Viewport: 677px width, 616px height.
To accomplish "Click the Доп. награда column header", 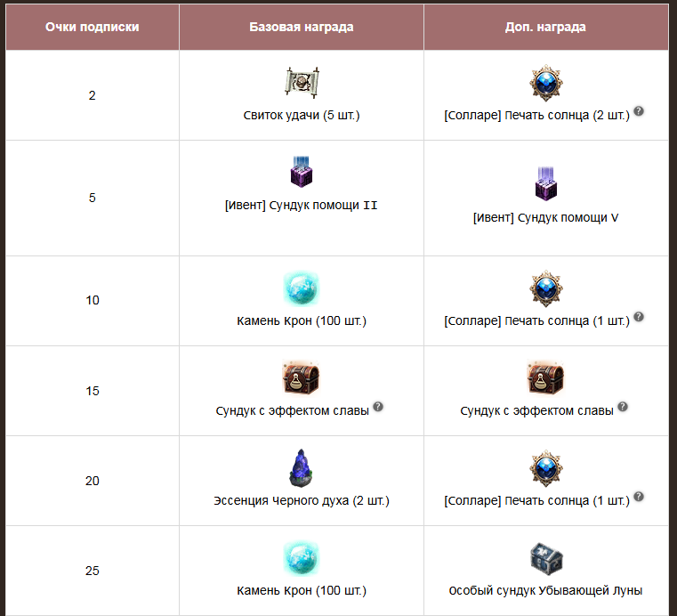I will [x=545, y=28].
